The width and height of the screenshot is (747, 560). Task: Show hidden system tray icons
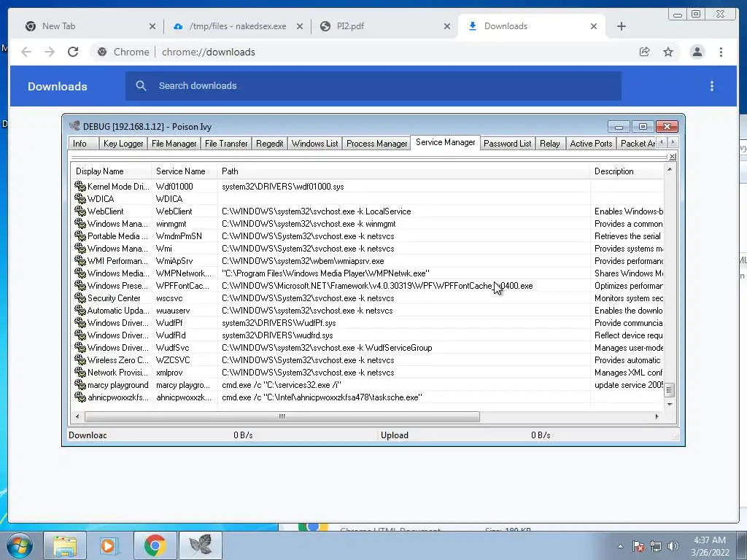point(620,546)
